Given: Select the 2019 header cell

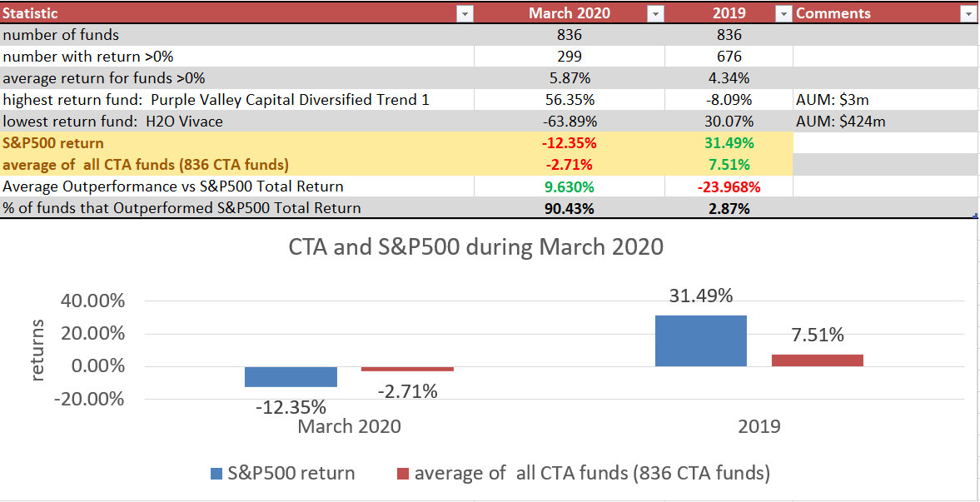Looking at the screenshot, I should [729, 13].
